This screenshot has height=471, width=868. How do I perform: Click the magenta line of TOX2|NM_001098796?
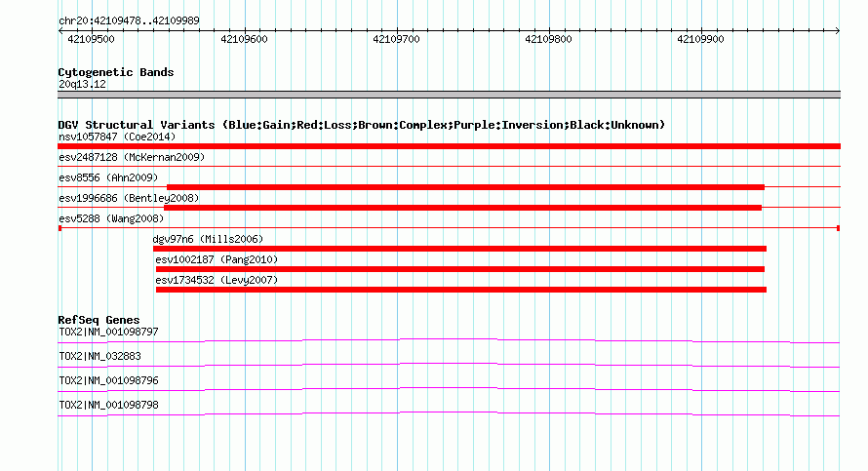pyautogui.click(x=449, y=389)
